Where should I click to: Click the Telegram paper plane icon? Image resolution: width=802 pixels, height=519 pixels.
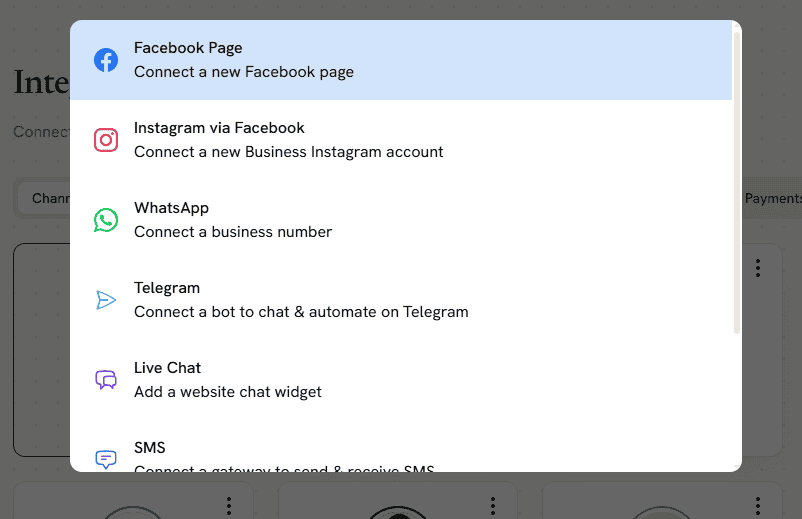(x=106, y=300)
